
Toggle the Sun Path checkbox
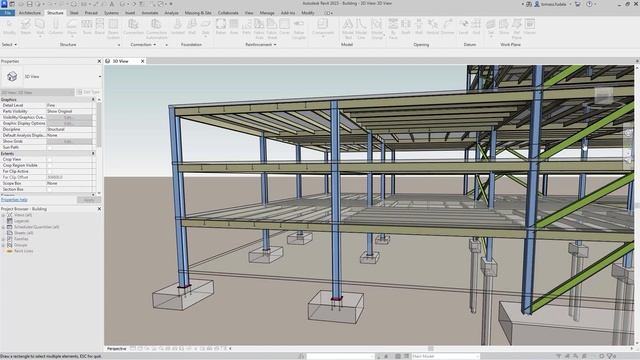[49, 147]
